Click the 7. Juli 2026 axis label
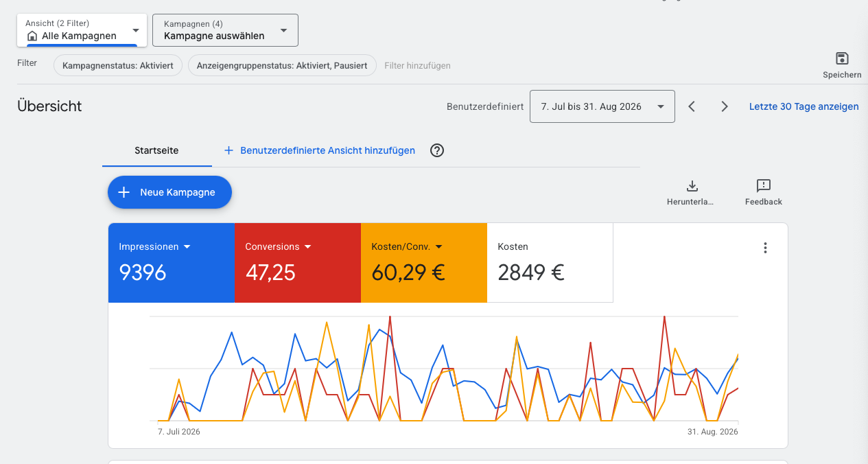Screen dimensions: 868x464 (x=178, y=432)
